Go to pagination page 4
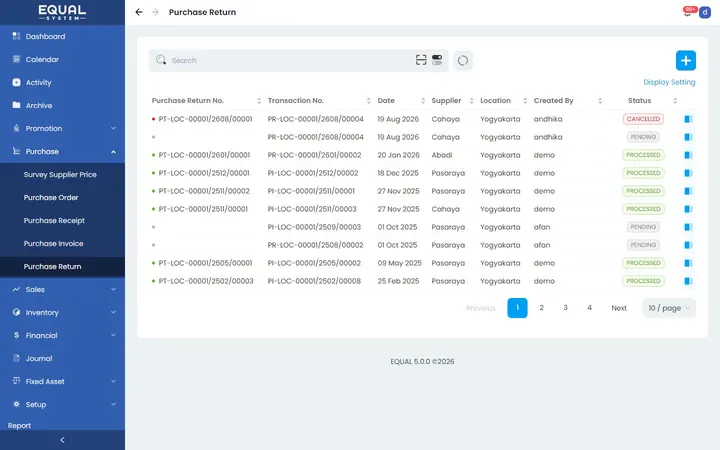720x450 pixels. (x=589, y=308)
